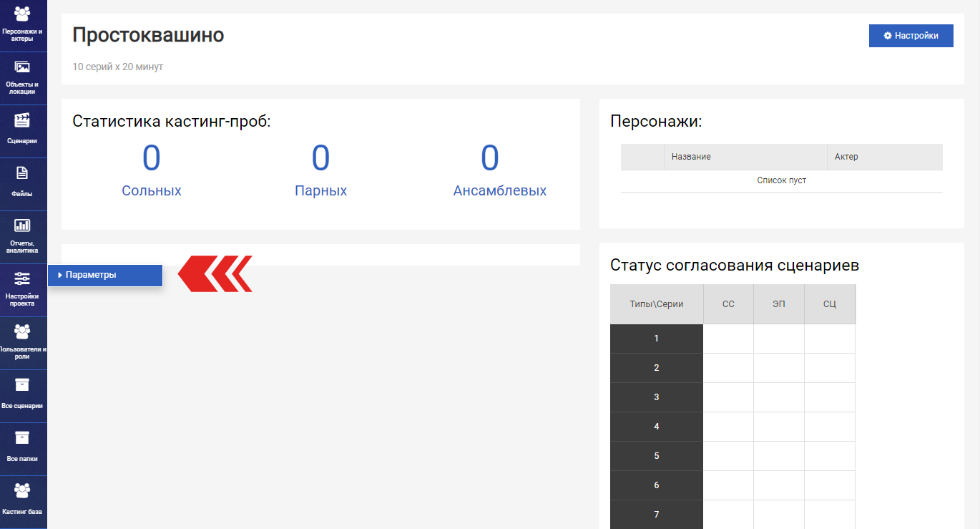Screen dimensions: 980x529
Task: Click the Персонажи panel heading
Action: click(x=656, y=121)
